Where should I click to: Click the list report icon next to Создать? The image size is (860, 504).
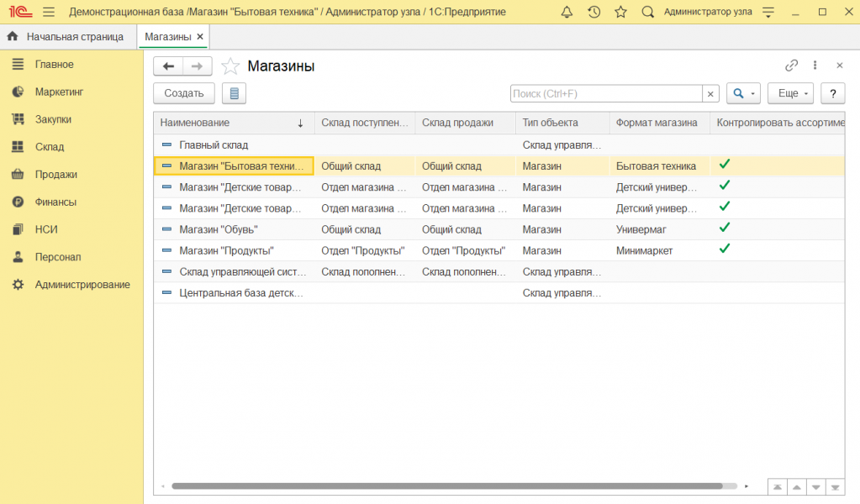(x=234, y=93)
